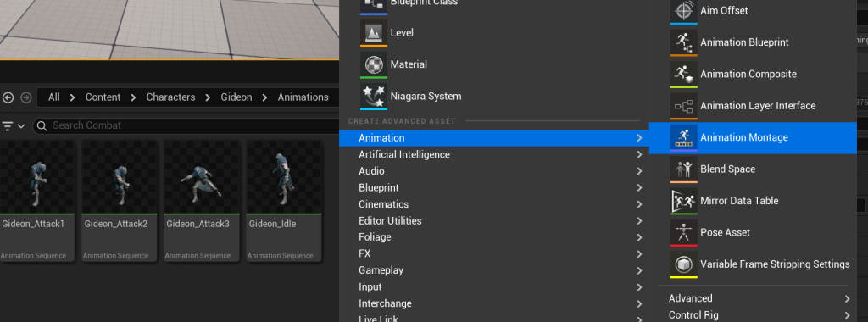
Task: Click the Search Combat input field
Action: 186,126
